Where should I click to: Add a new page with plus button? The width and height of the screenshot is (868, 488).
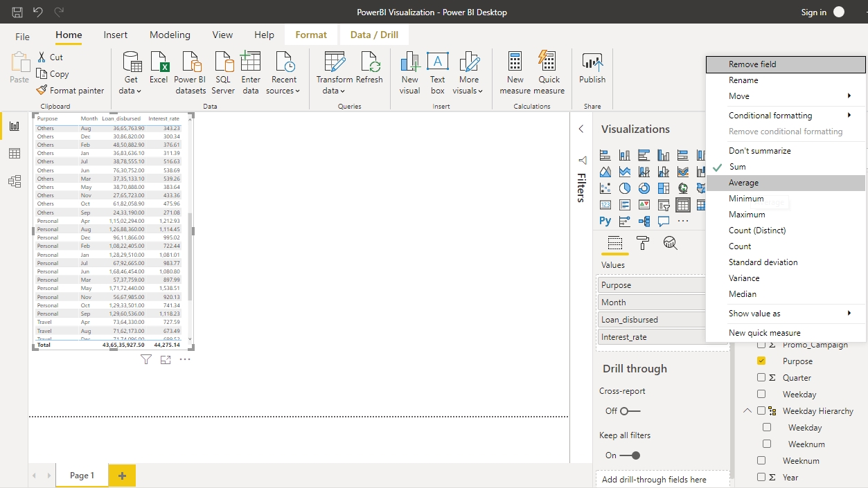(122, 476)
